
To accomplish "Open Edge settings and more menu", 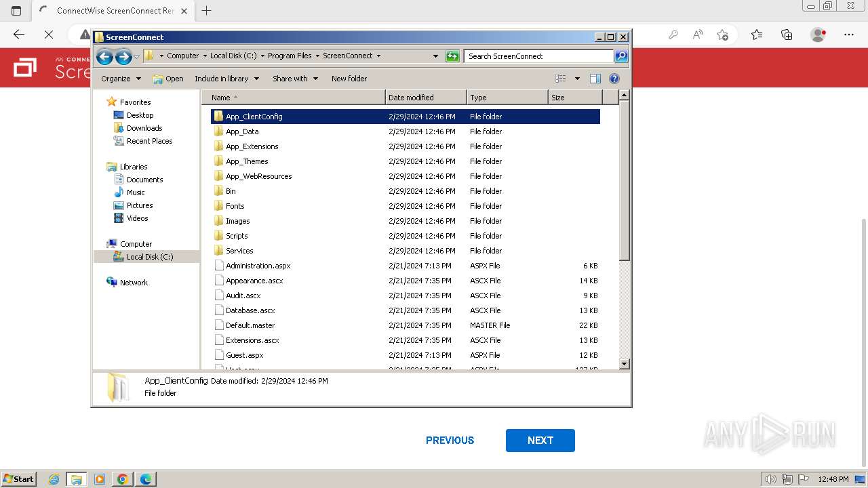I will click(849, 35).
